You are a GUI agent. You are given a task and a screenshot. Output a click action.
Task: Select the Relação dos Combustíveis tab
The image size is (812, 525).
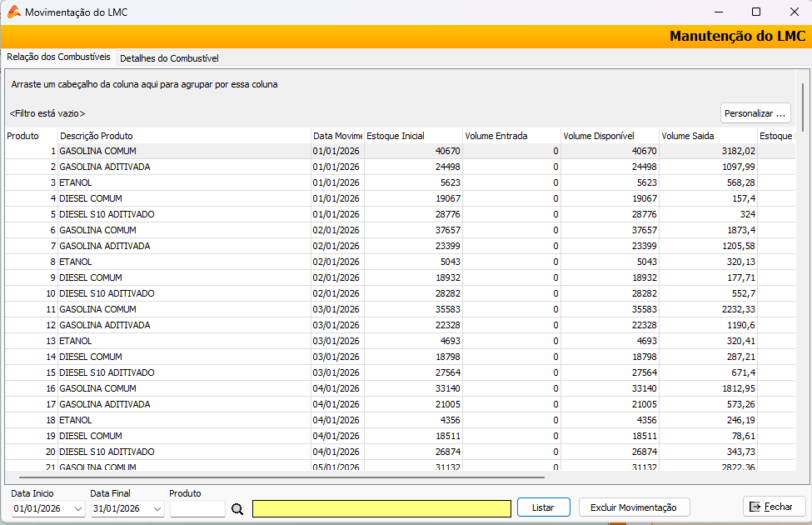pos(58,57)
